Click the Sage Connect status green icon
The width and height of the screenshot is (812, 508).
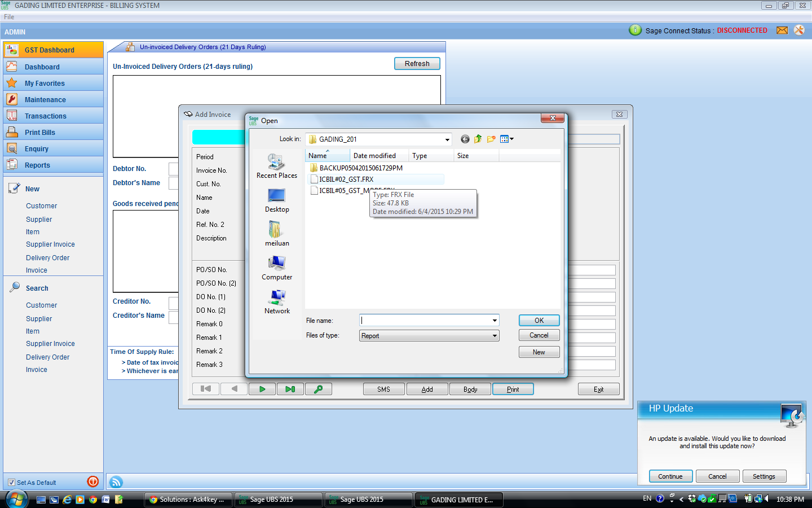click(x=635, y=30)
